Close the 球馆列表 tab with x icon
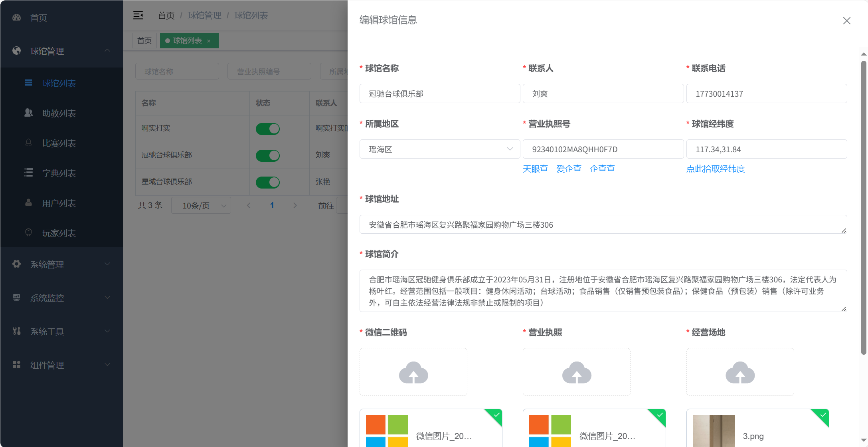 click(209, 41)
